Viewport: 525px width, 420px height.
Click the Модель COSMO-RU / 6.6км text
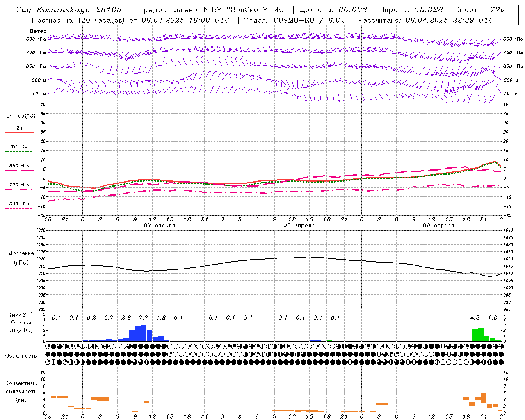coord(295,20)
